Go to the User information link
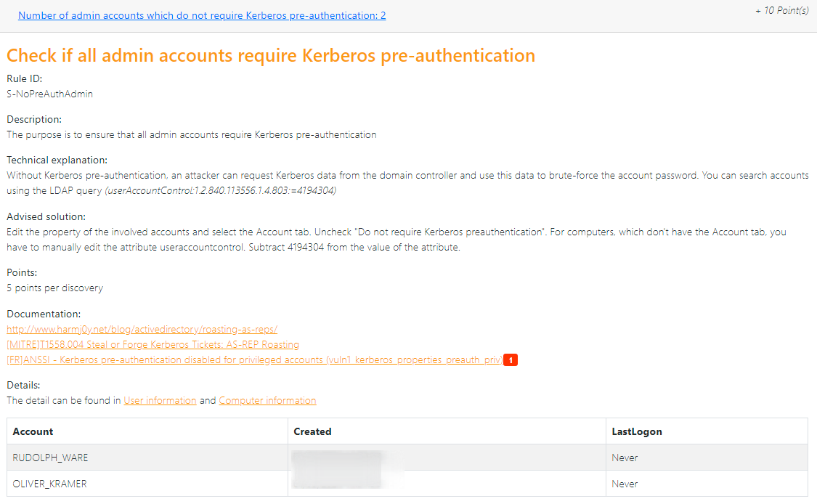 tap(160, 400)
